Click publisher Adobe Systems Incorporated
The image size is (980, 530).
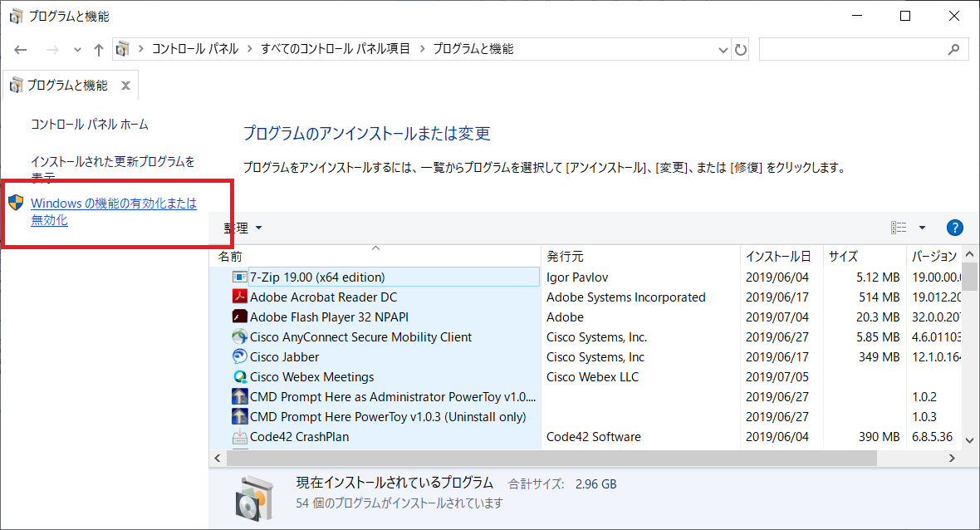coord(625,297)
